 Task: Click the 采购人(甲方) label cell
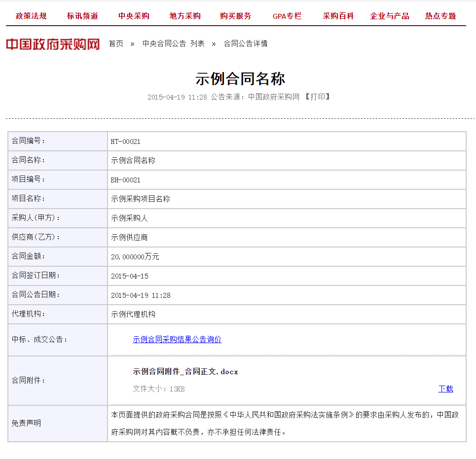click(x=58, y=218)
